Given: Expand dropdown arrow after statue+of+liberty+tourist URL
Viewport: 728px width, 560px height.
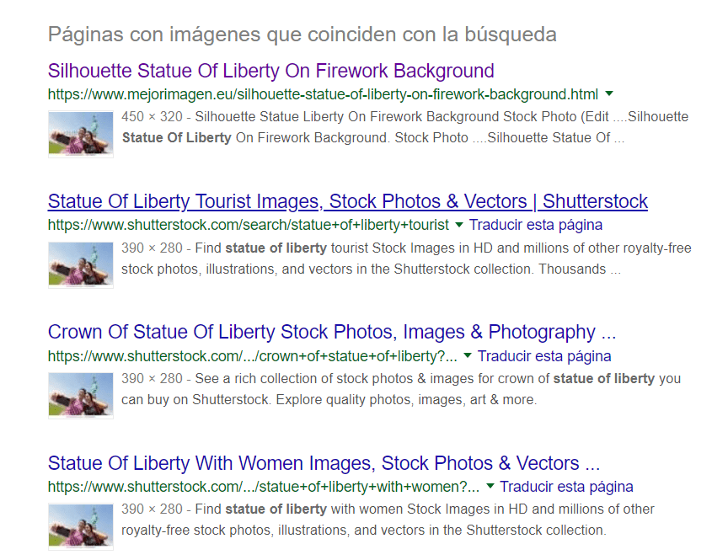Looking at the screenshot, I should click(459, 225).
